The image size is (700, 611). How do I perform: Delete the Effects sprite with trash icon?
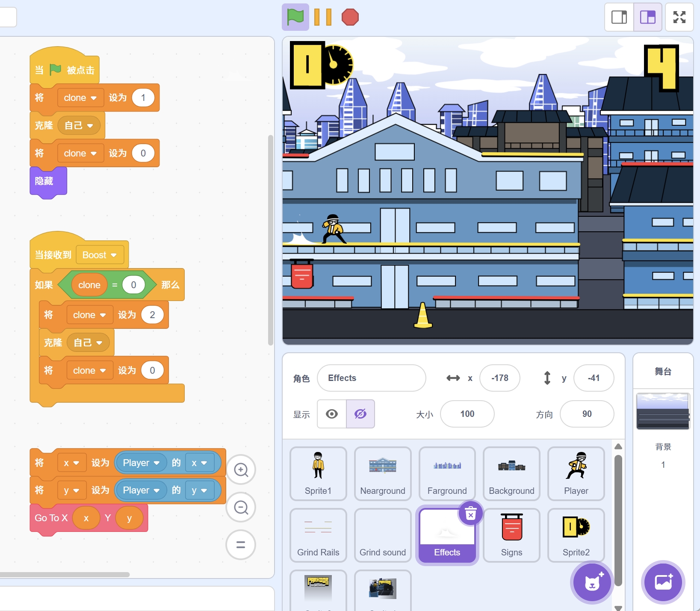pyautogui.click(x=470, y=514)
